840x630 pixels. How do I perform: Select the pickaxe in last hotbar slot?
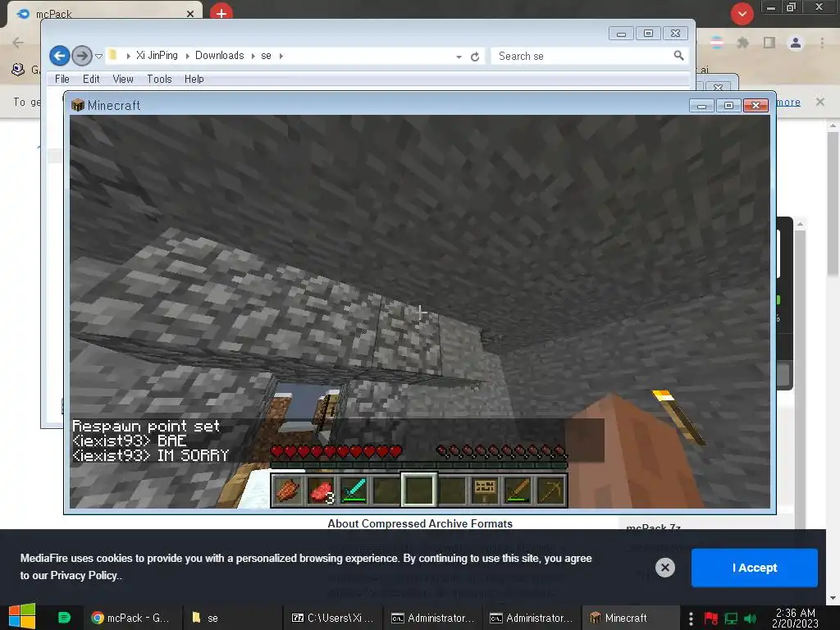click(550, 491)
